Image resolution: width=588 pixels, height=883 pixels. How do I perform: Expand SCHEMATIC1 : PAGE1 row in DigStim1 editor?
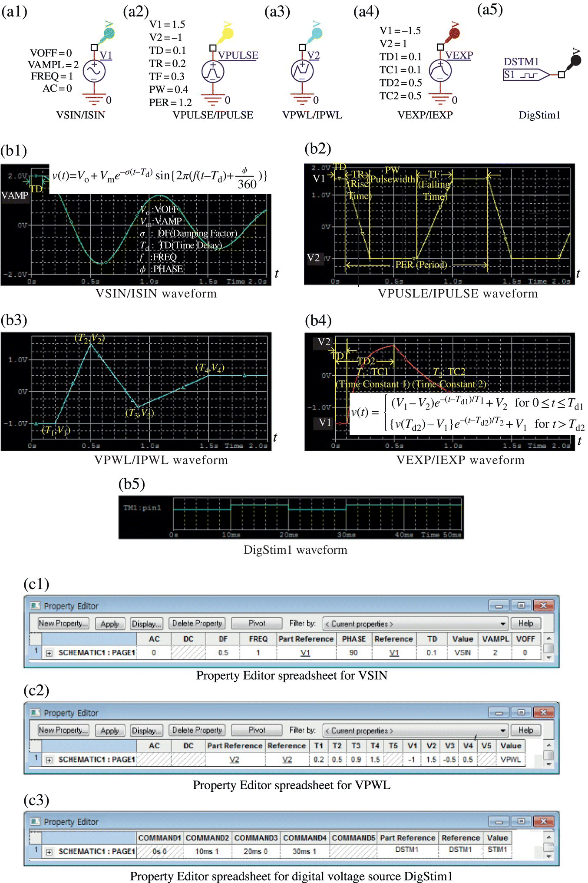(x=49, y=852)
